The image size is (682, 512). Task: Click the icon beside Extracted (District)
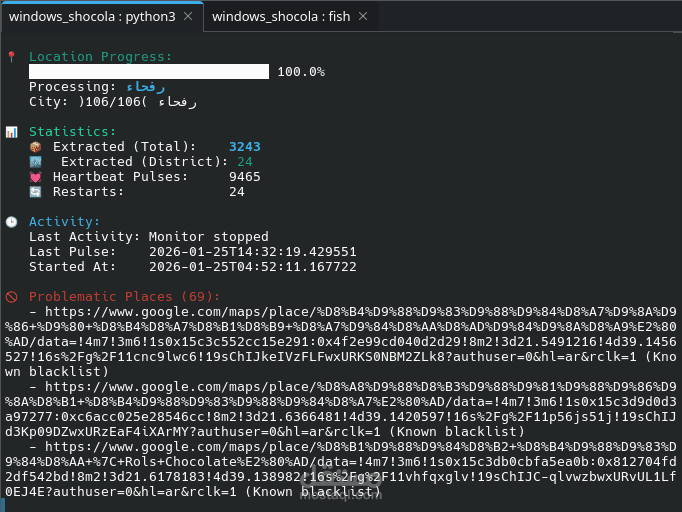pyautogui.click(x=36, y=162)
